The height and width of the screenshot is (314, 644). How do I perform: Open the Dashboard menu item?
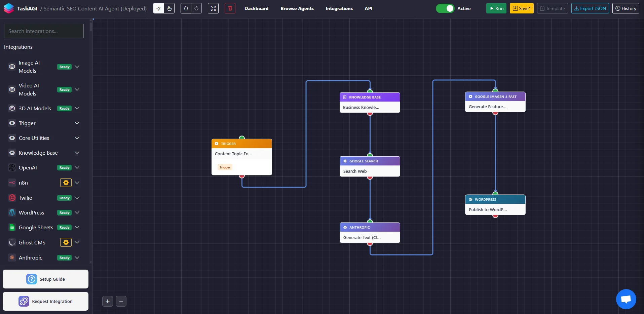click(x=256, y=8)
